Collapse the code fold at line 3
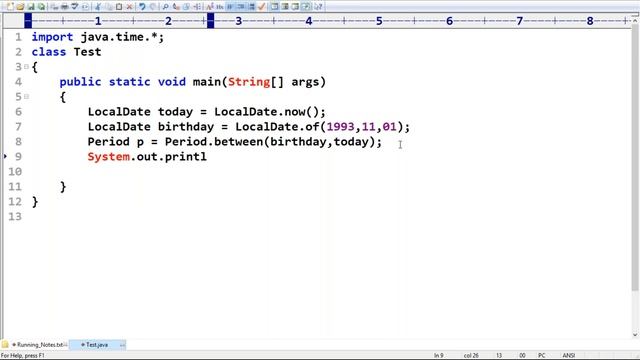640x360 pixels. coord(27,67)
